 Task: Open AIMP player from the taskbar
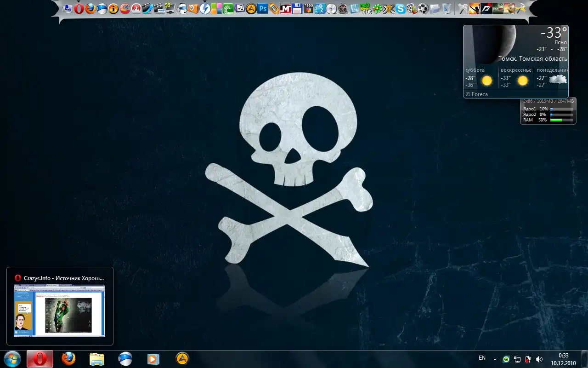[182, 359]
